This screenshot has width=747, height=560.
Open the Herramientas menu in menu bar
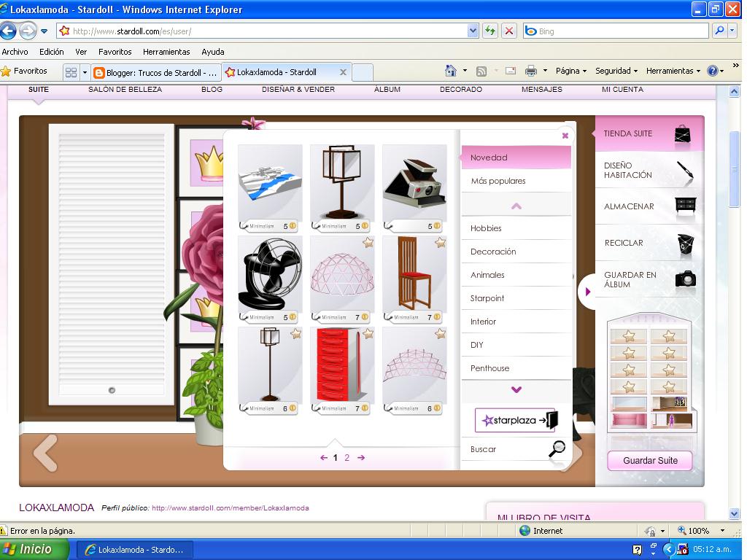coord(166,52)
